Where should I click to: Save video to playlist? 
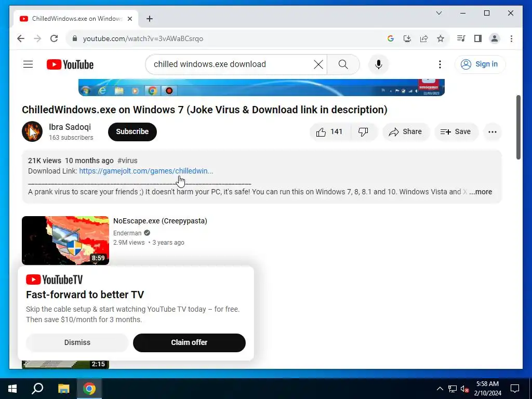pos(456,131)
